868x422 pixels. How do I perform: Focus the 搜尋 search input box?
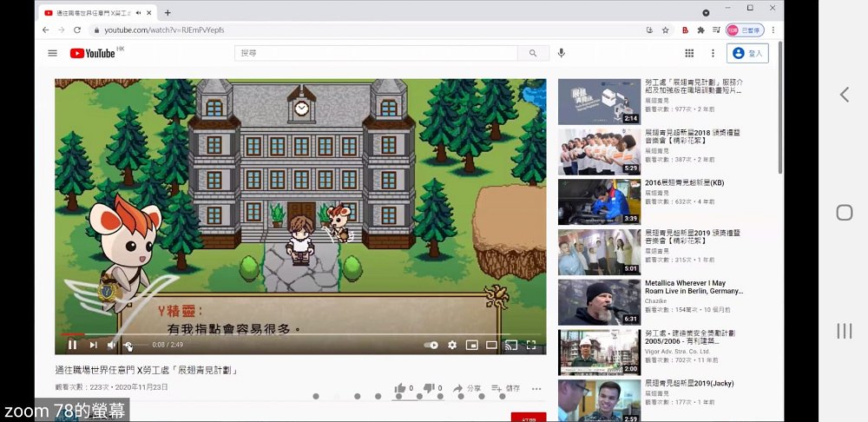tap(376, 53)
